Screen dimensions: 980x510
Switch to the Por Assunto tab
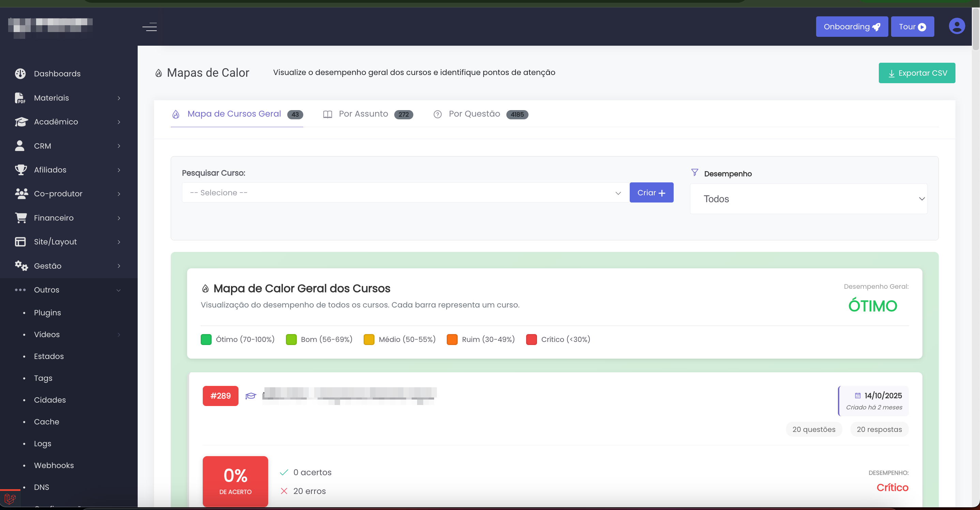tap(363, 114)
